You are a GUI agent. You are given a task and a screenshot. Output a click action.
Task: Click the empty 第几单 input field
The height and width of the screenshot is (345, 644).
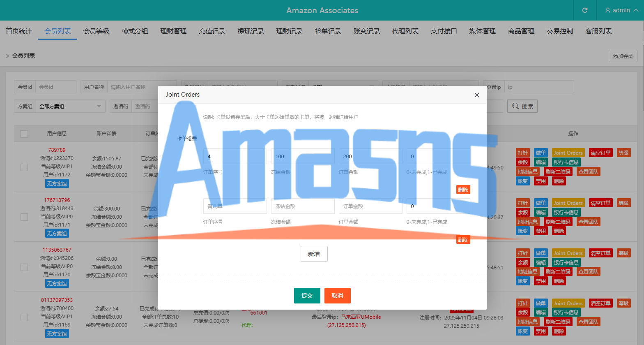[x=235, y=206]
